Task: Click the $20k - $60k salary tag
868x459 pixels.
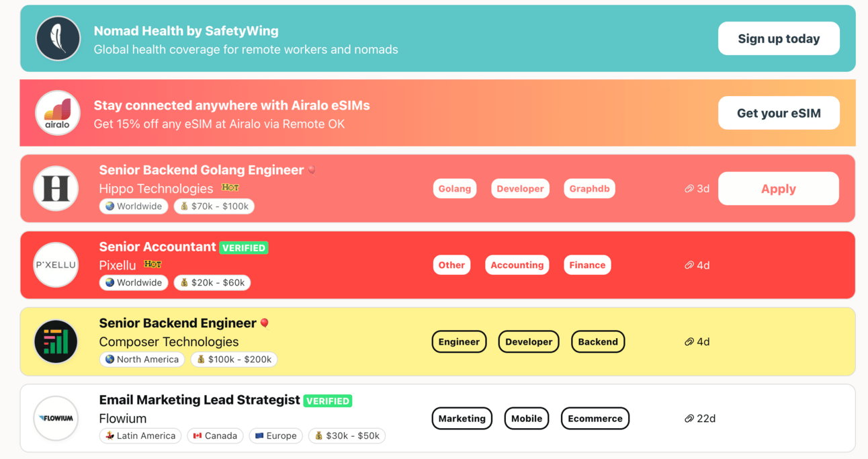Action: tap(212, 283)
